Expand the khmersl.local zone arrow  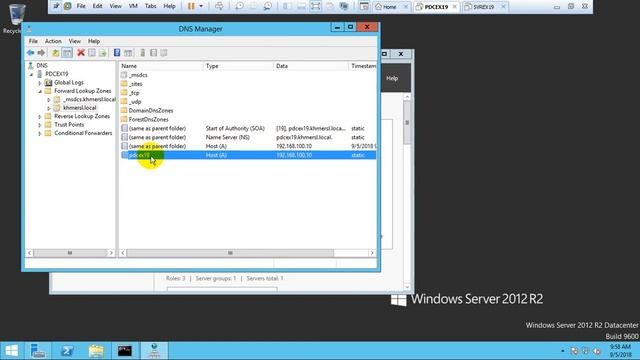49,108
